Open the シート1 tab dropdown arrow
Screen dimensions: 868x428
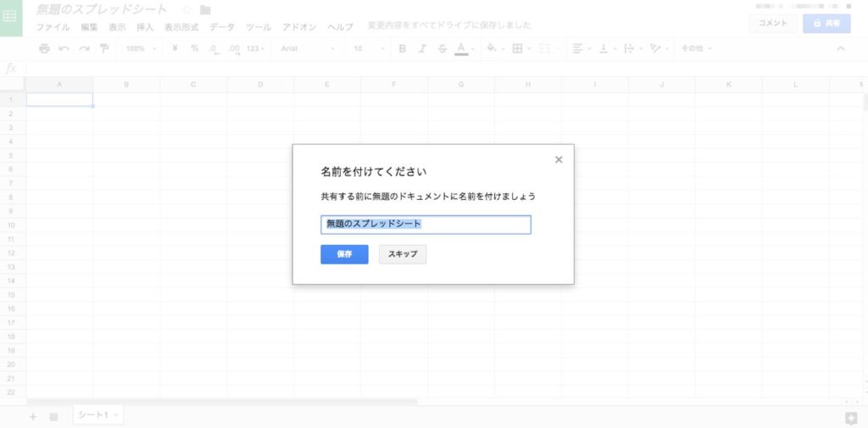coord(117,415)
